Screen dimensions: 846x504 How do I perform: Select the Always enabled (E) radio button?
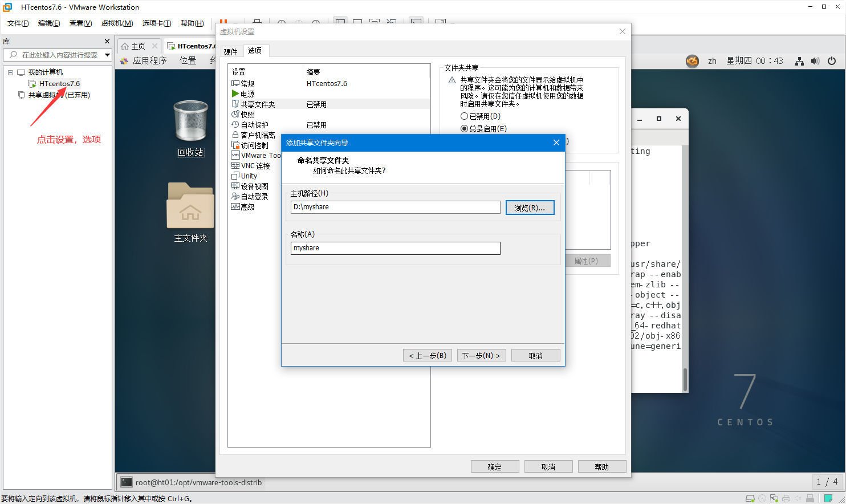[x=464, y=128]
